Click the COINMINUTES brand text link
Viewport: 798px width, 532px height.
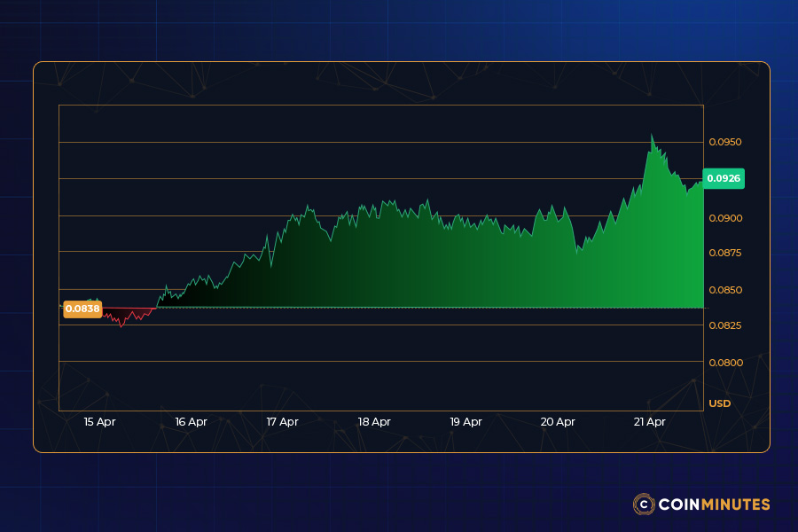tap(714, 505)
